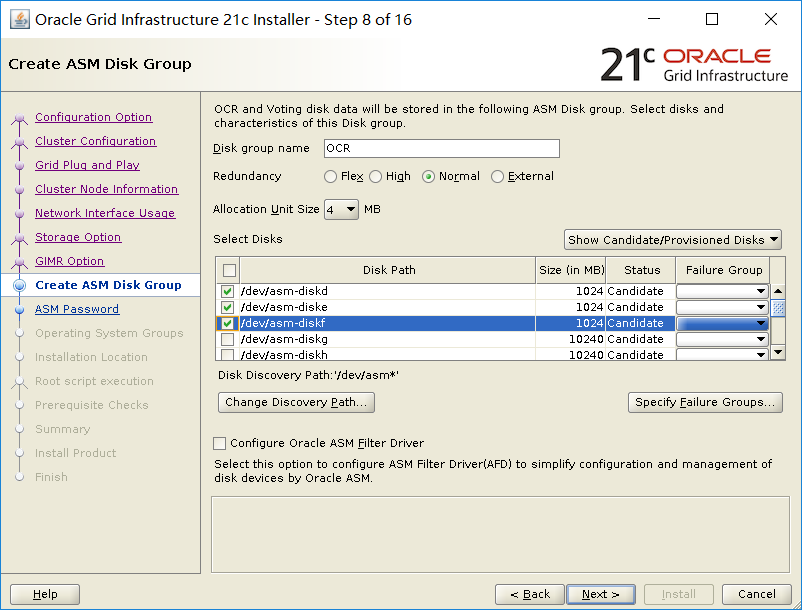The width and height of the screenshot is (802, 610).
Task: Open Failure Group dropdown for /dev/asm-diskd
Action: tap(722, 291)
